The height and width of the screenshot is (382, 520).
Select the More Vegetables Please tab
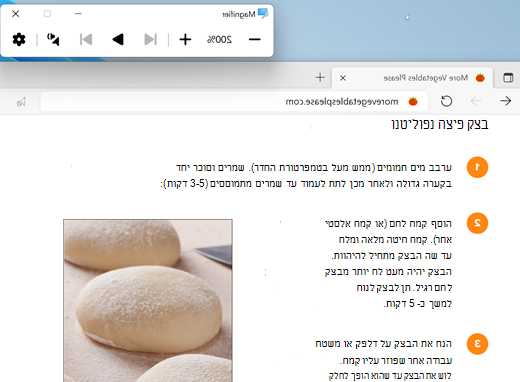pos(413,78)
